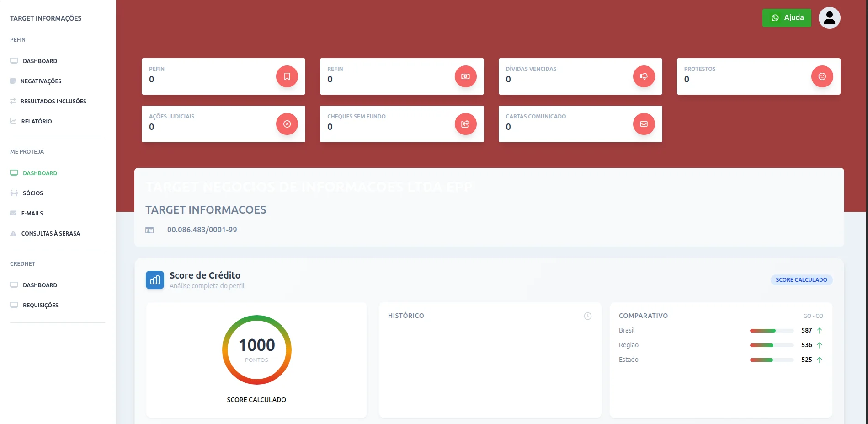Click the Histórico clock icon
868x424 pixels.
point(588,316)
